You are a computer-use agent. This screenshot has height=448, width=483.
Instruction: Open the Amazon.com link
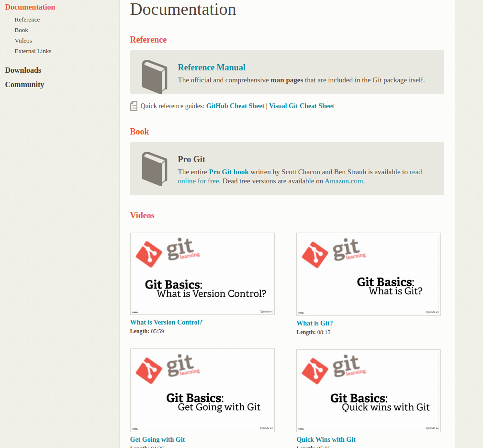(x=344, y=181)
